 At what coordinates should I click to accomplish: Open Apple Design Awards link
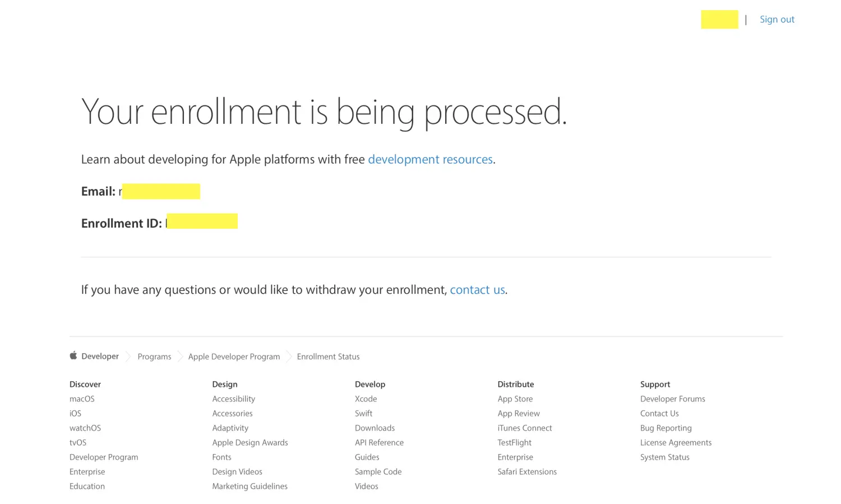tap(250, 442)
